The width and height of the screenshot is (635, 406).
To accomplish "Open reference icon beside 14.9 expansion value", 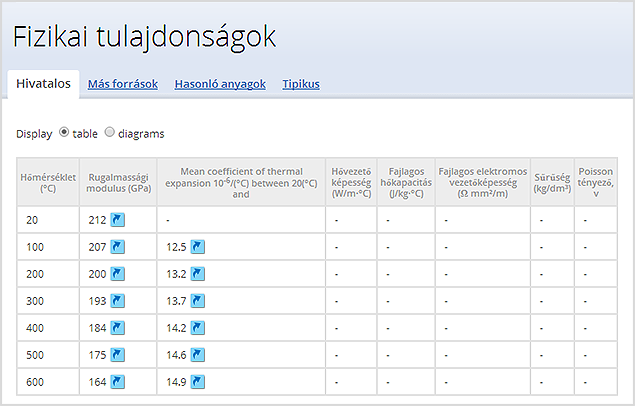I will tap(198, 382).
